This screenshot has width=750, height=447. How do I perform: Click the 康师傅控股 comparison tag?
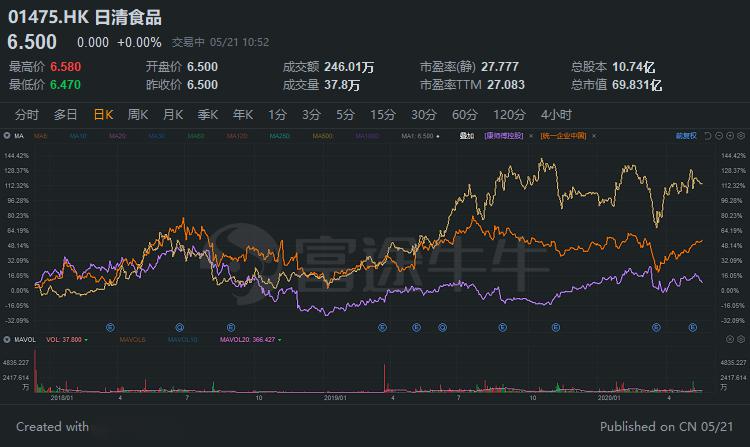coord(507,133)
